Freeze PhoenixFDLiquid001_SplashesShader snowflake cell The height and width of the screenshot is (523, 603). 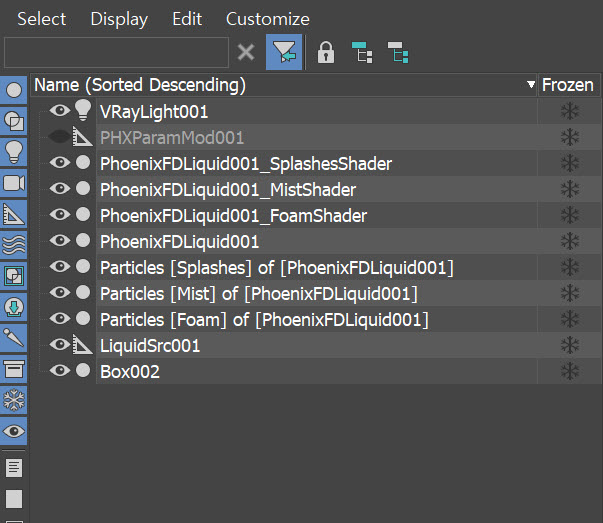[569, 163]
